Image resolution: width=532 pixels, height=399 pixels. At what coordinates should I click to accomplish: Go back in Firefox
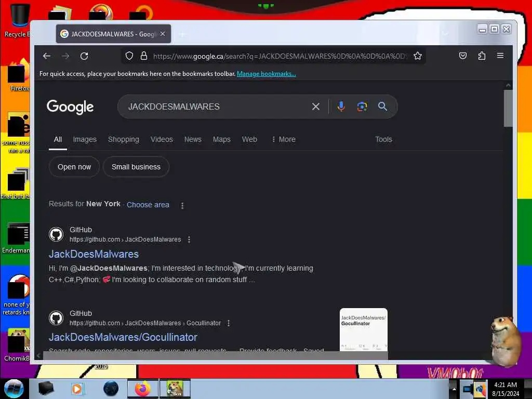47,56
